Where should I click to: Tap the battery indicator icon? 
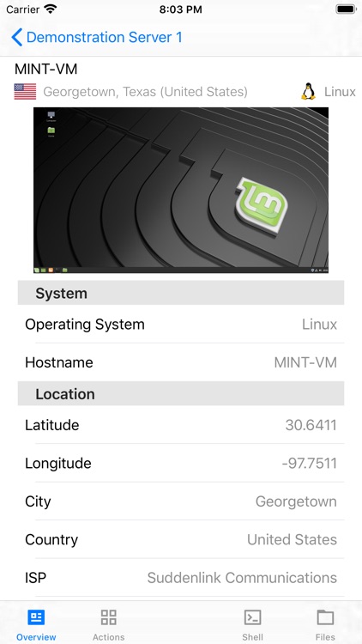tap(346, 9)
